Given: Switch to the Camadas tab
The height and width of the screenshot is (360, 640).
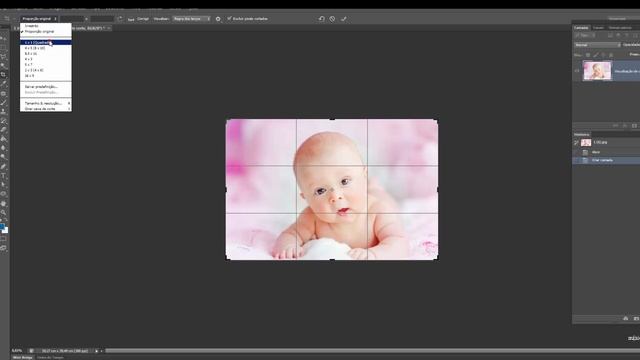Looking at the screenshot, I should coord(581,28).
